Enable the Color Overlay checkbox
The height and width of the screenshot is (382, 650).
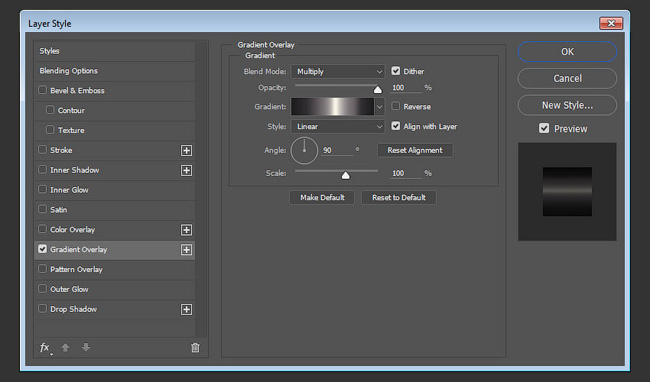point(42,229)
